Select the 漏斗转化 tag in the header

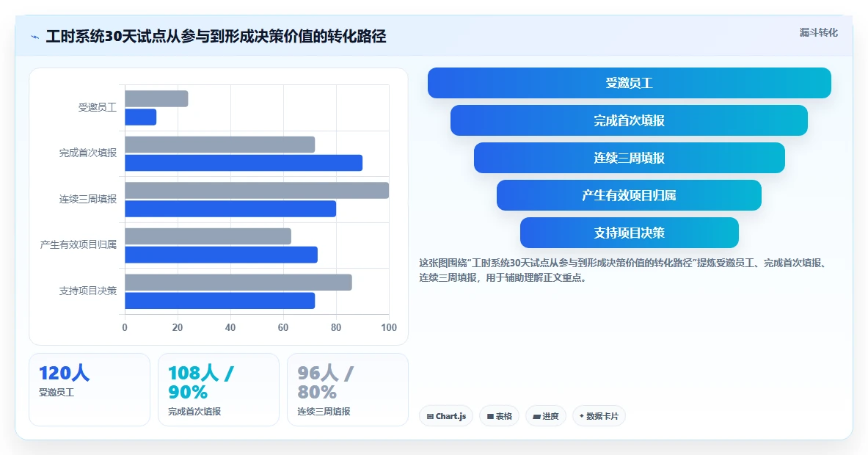pyautogui.click(x=818, y=33)
